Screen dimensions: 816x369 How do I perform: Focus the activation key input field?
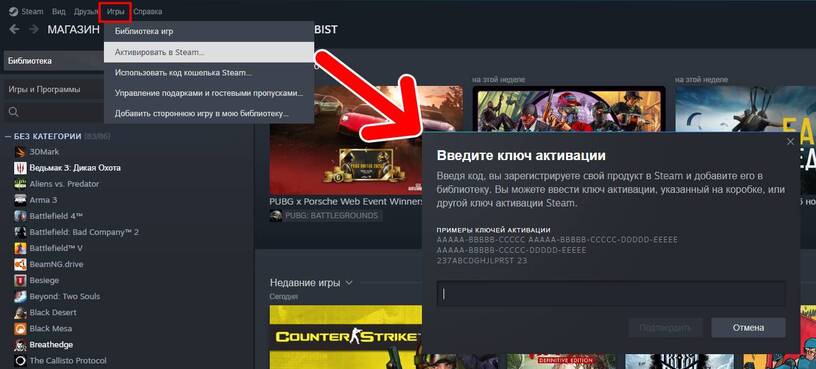coord(611,294)
